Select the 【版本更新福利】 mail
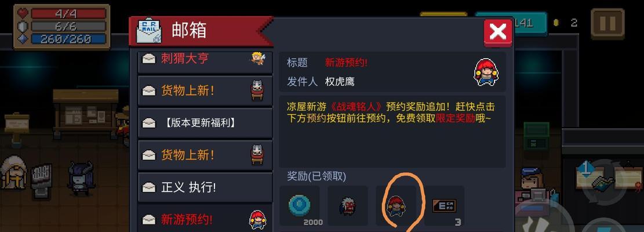This screenshot has height=232, width=644. tap(205, 123)
